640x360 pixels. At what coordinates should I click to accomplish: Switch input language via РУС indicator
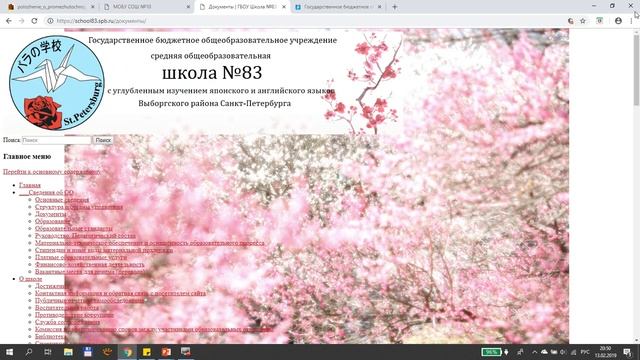point(584,352)
